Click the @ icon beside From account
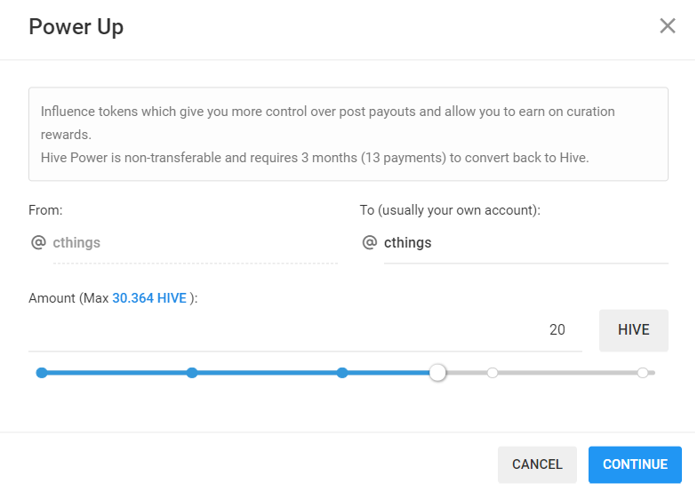Screen dimensions: 695x491 pos(38,243)
